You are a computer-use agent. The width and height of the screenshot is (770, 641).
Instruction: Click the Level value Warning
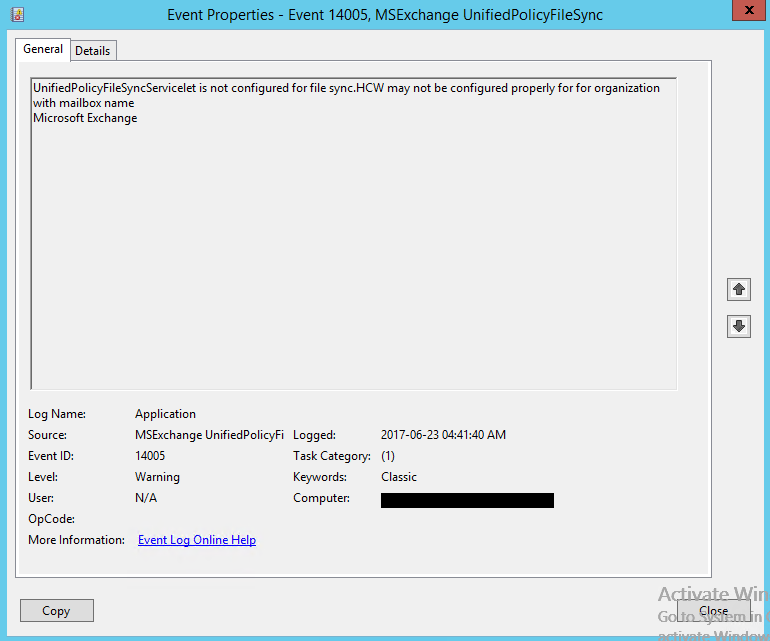157,477
